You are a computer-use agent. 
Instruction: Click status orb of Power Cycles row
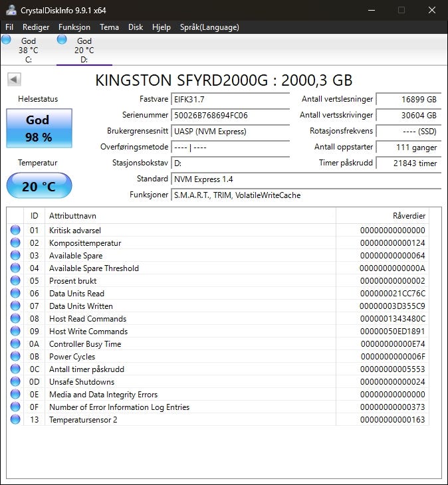pyautogui.click(x=15, y=356)
